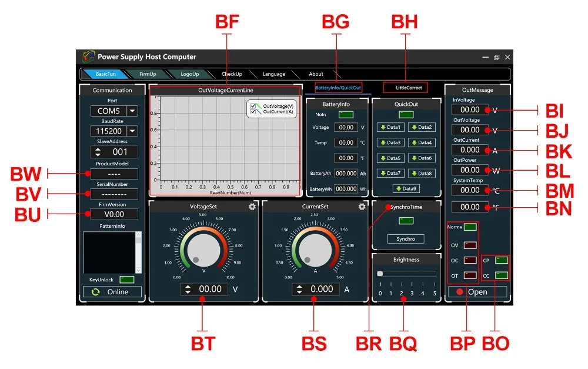Click the VoltageSet value stepper arrows
Viewport: 588px width, 369px height.
[188, 289]
